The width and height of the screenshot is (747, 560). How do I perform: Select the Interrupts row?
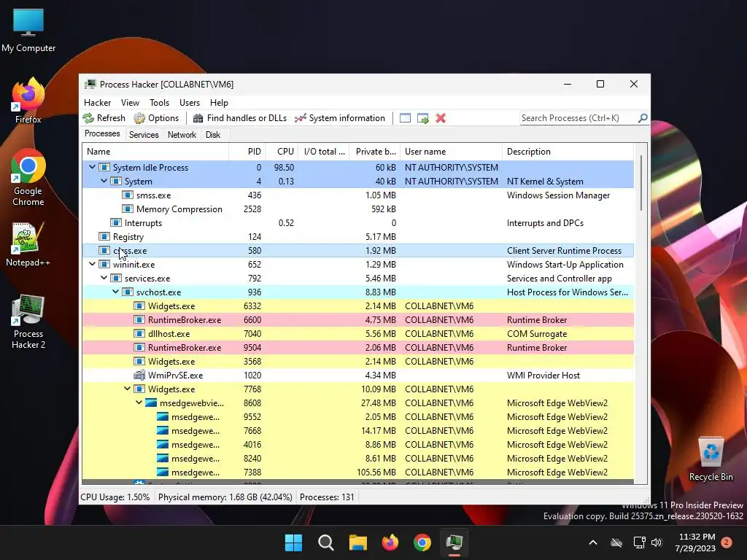click(357, 223)
